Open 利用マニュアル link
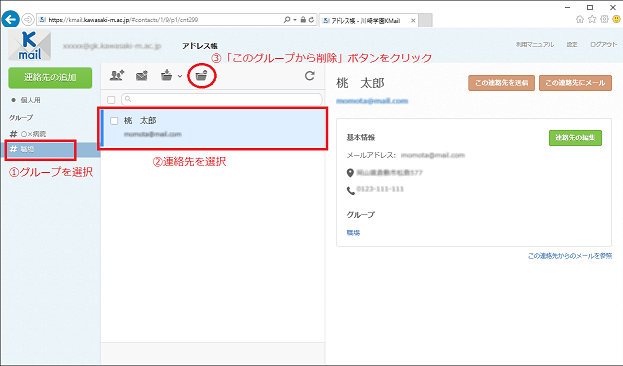The image size is (623, 366). tap(535, 45)
